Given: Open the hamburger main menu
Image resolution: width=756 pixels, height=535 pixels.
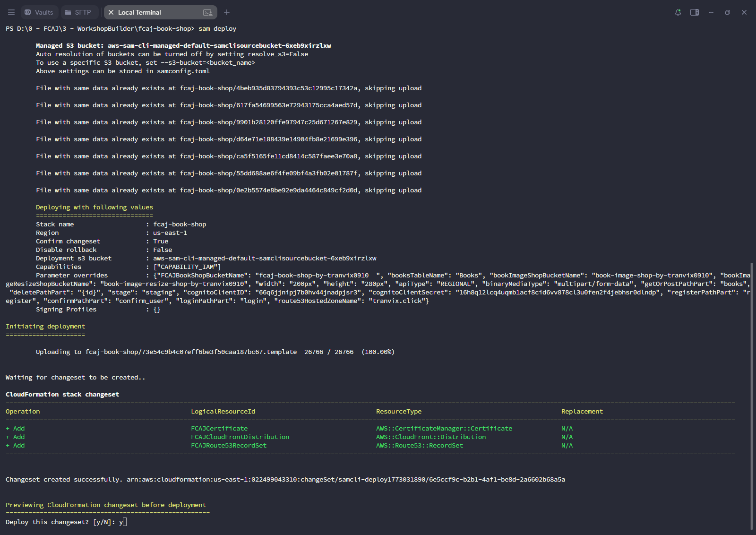Looking at the screenshot, I should coord(11,12).
